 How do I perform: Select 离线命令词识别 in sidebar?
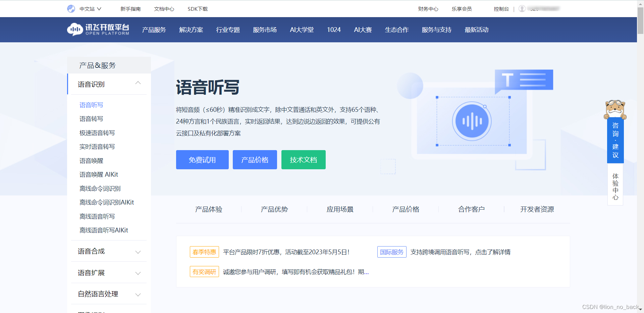pyautogui.click(x=100, y=189)
